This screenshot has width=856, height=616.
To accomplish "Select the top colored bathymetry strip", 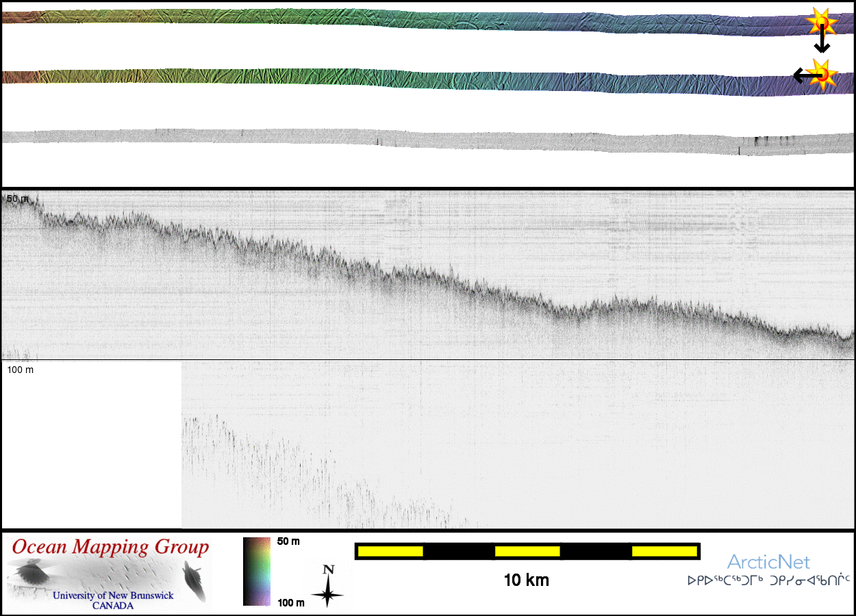I will point(411,21).
